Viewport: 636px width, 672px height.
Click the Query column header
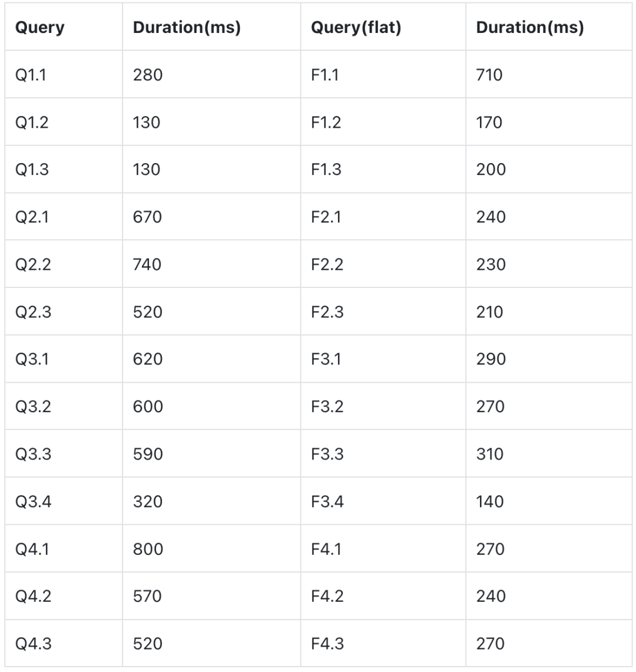point(40,28)
